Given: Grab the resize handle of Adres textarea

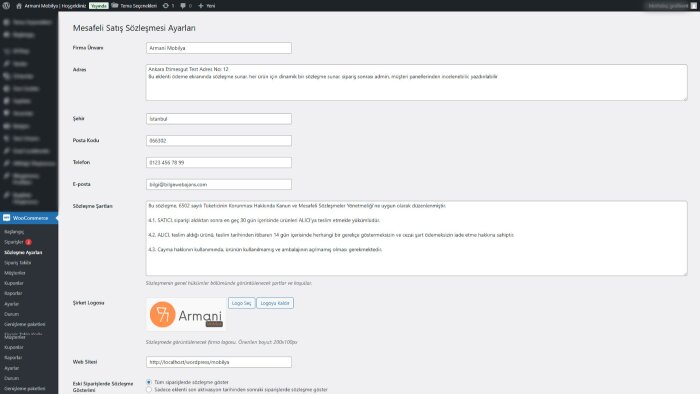Looking at the screenshot, I should tap(685, 98).
